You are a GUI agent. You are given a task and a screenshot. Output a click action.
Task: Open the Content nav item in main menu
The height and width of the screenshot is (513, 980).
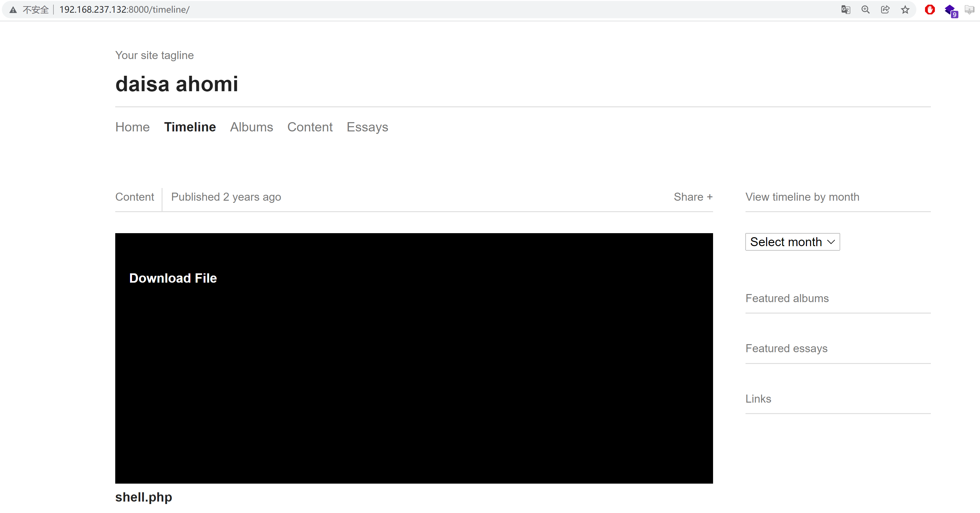tap(310, 127)
